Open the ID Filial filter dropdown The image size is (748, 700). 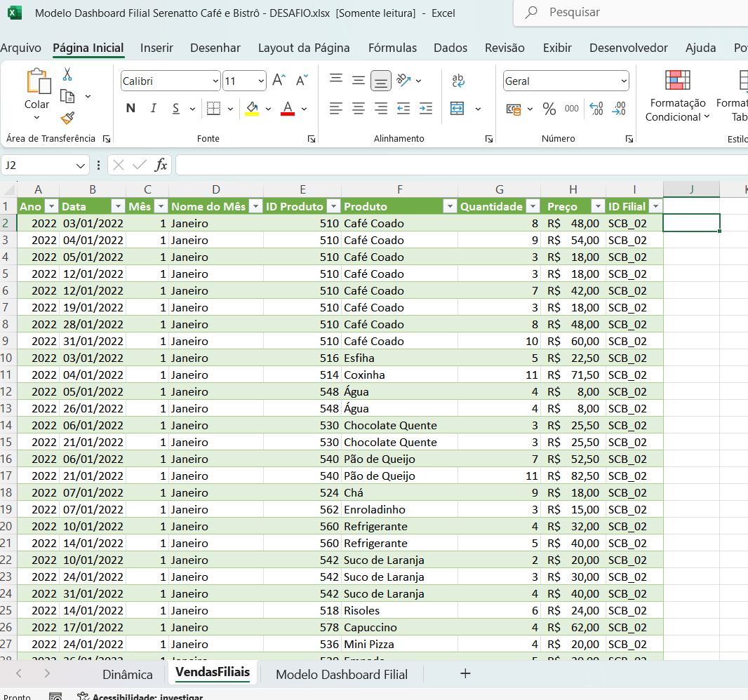coord(656,206)
